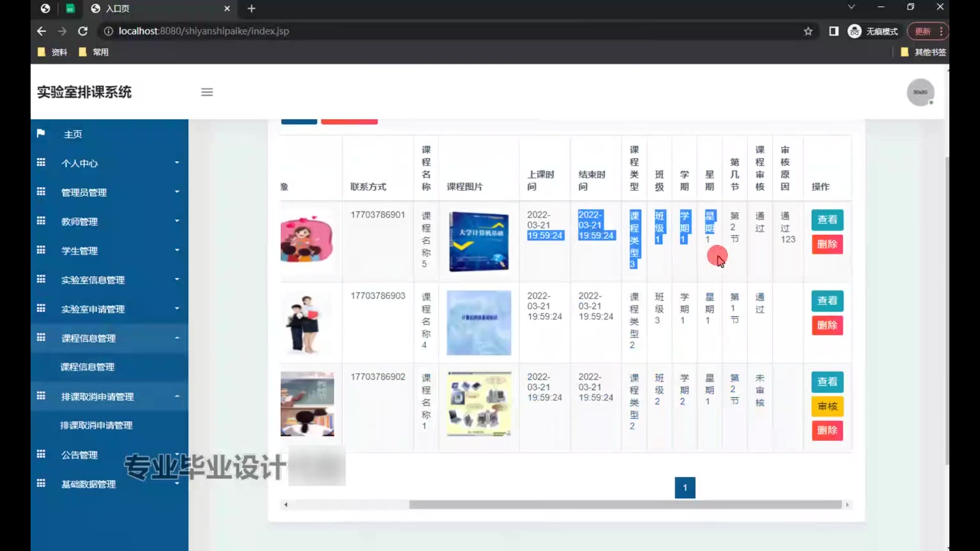
Task: Click the hamburger menu toggle icon
Action: pos(207,92)
